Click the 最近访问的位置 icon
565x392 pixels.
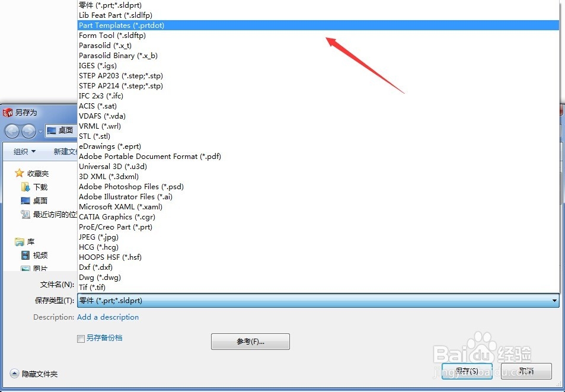click(25, 214)
